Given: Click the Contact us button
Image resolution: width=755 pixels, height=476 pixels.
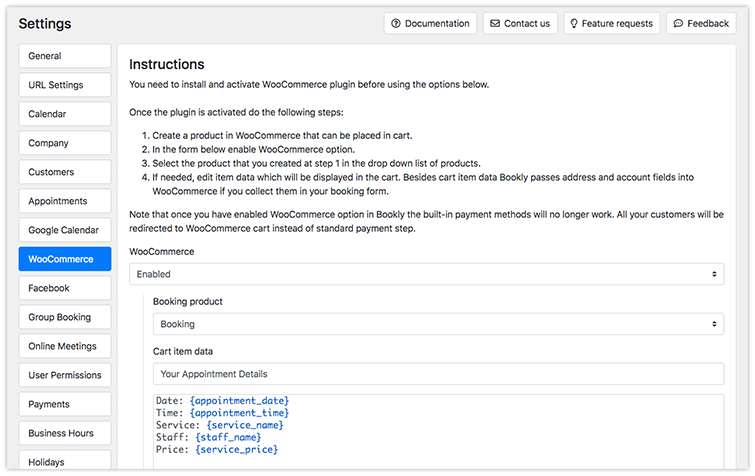Looking at the screenshot, I should click(x=520, y=24).
